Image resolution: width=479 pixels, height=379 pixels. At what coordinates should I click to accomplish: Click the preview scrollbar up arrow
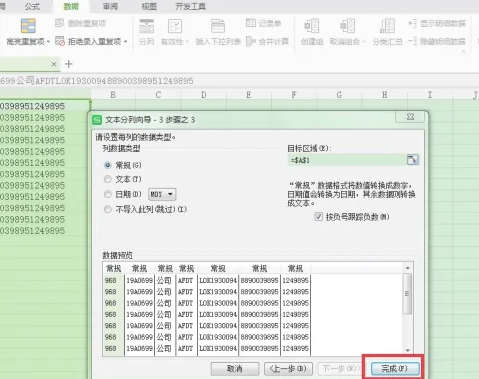tap(407, 268)
